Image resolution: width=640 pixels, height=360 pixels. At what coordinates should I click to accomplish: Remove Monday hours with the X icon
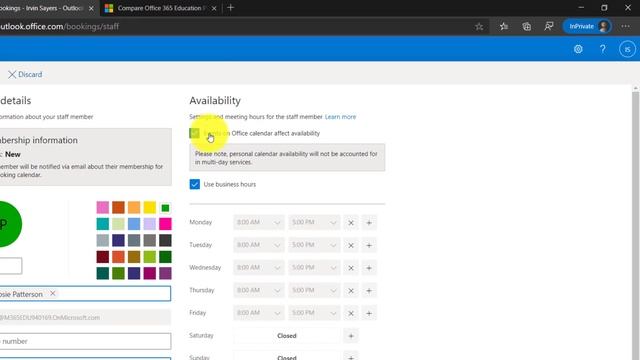(x=351, y=223)
